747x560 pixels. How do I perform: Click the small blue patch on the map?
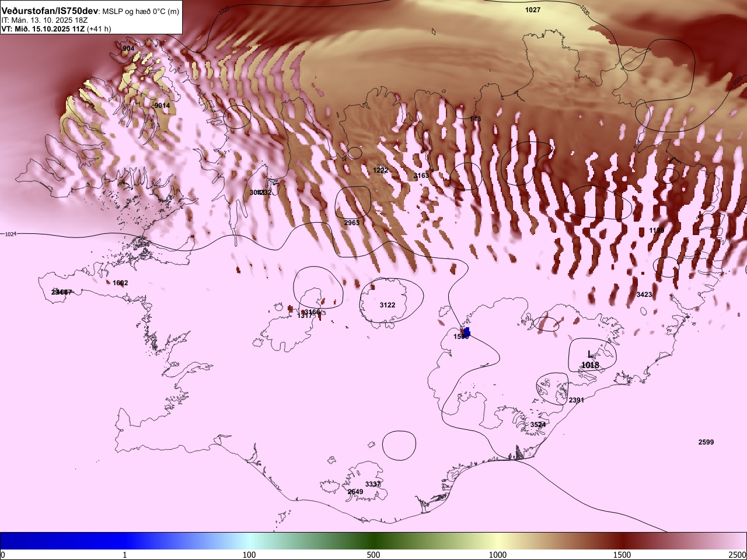466,332
